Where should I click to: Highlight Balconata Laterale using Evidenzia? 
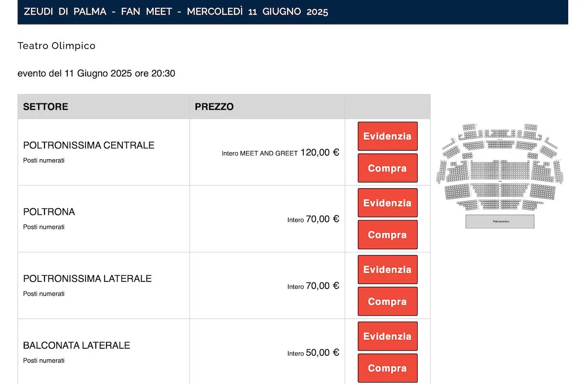pyautogui.click(x=387, y=337)
